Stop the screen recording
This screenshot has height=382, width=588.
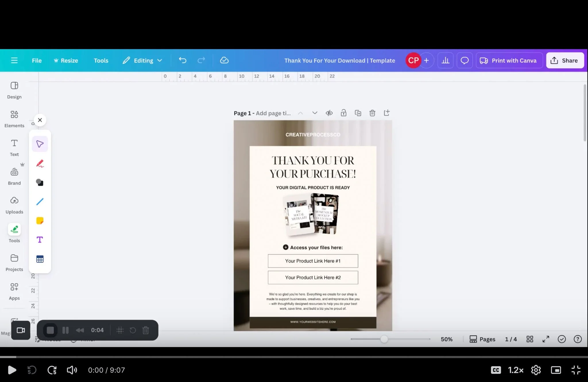[x=50, y=330]
